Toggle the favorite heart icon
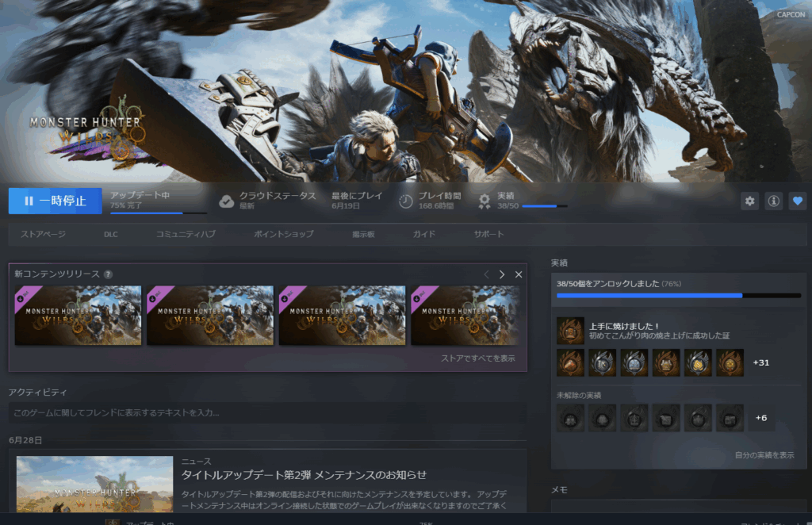Viewport: 812px width, 525px height. point(798,201)
